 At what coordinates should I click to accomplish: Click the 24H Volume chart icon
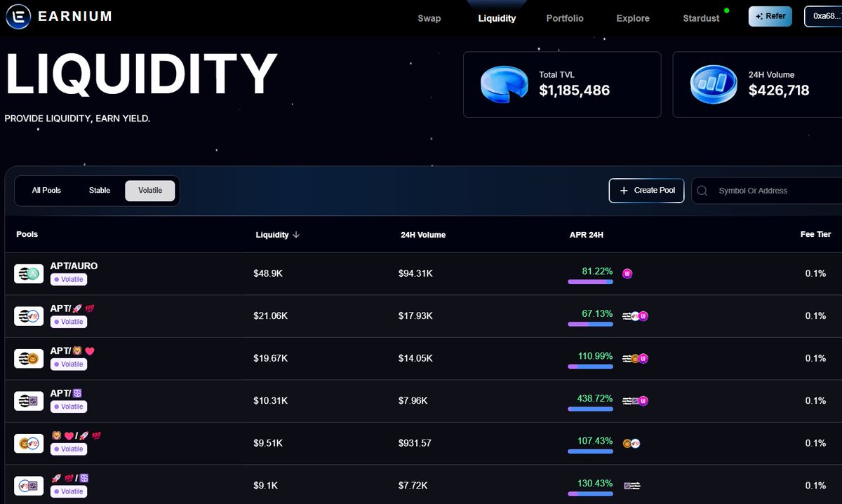714,84
